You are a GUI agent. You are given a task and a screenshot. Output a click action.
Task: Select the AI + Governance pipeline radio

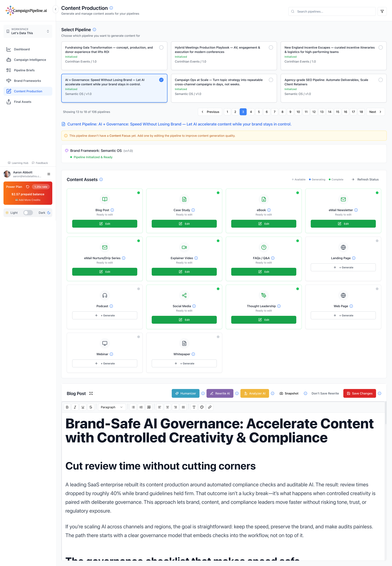[x=161, y=80]
